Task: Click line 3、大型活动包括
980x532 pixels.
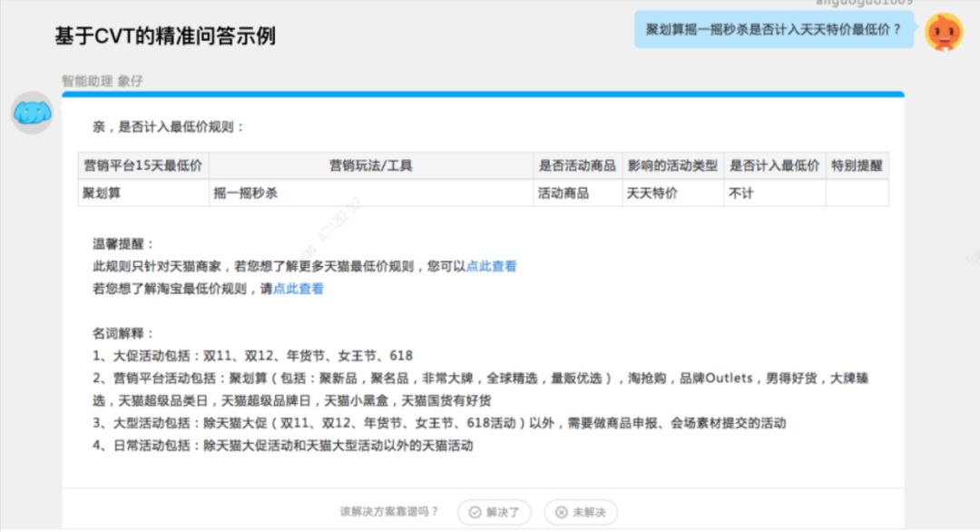Action: coord(439,423)
